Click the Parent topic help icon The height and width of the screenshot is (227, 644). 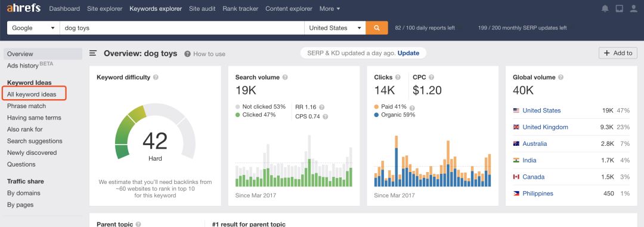(x=138, y=225)
